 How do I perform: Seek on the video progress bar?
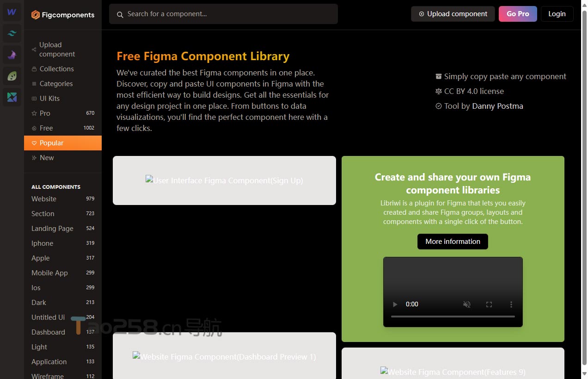click(x=453, y=317)
